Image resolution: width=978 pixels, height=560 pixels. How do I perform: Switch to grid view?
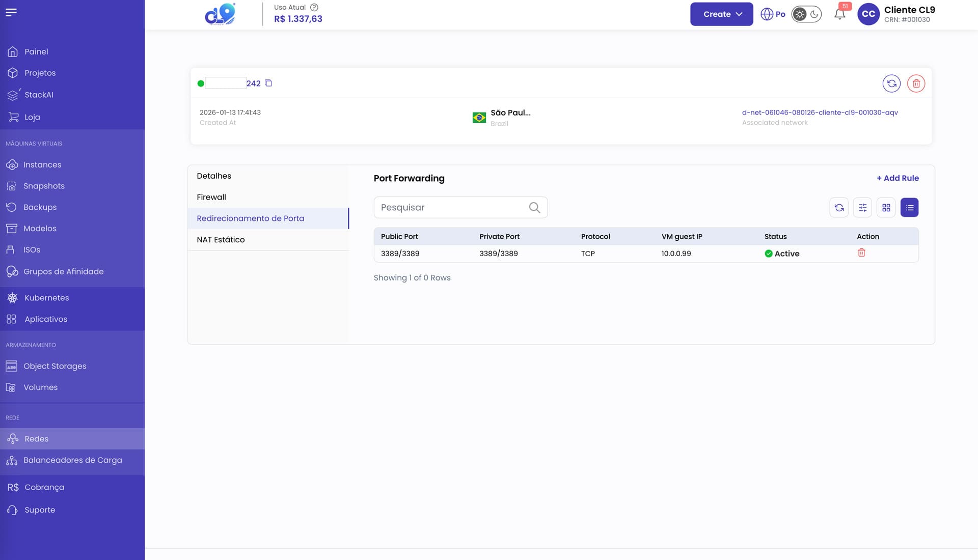[886, 207]
